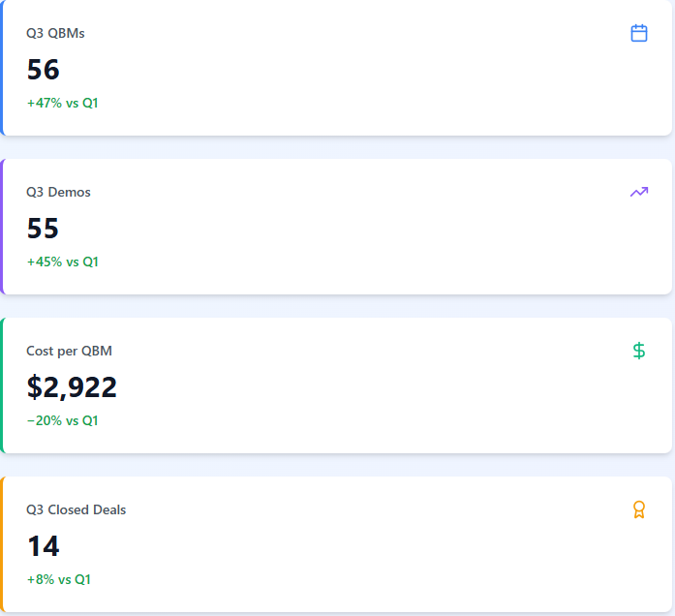Click the value 14 in Closed Deals

[x=43, y=546]
